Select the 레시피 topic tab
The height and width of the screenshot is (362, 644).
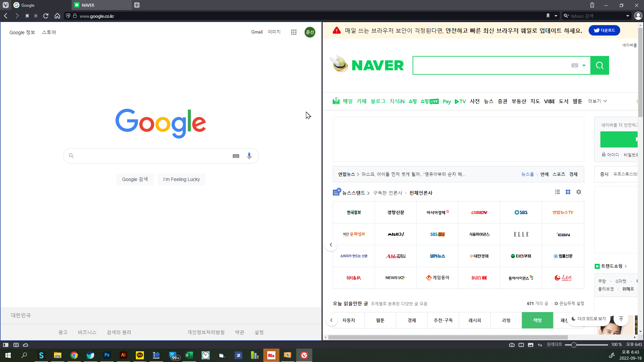tap(475, 320)
